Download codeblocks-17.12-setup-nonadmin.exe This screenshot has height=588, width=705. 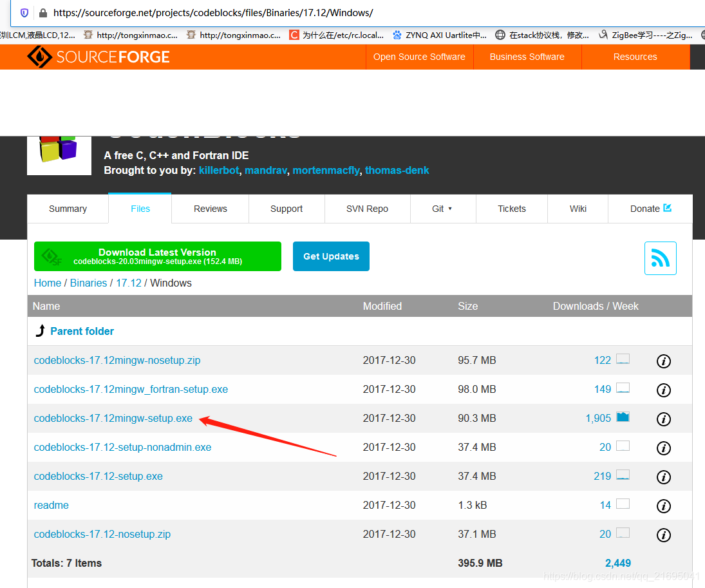click(x=123, y=447)
